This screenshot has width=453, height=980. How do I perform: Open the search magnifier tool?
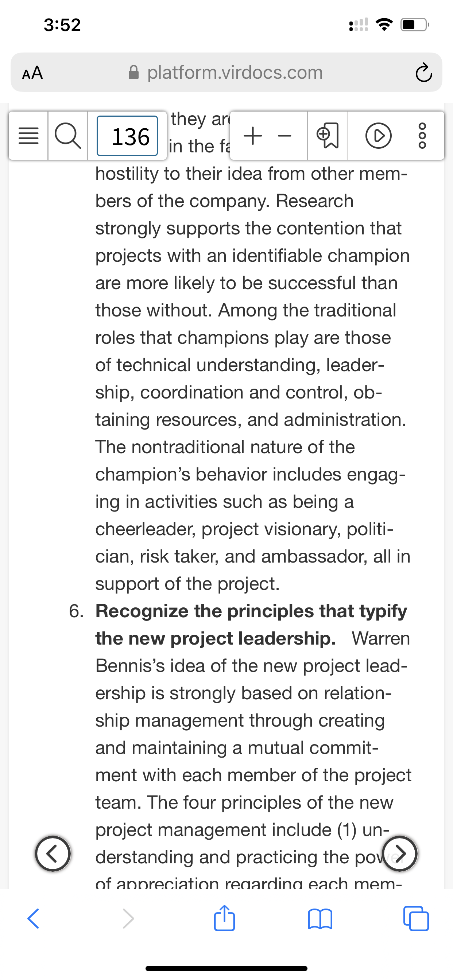click(68, 136)
